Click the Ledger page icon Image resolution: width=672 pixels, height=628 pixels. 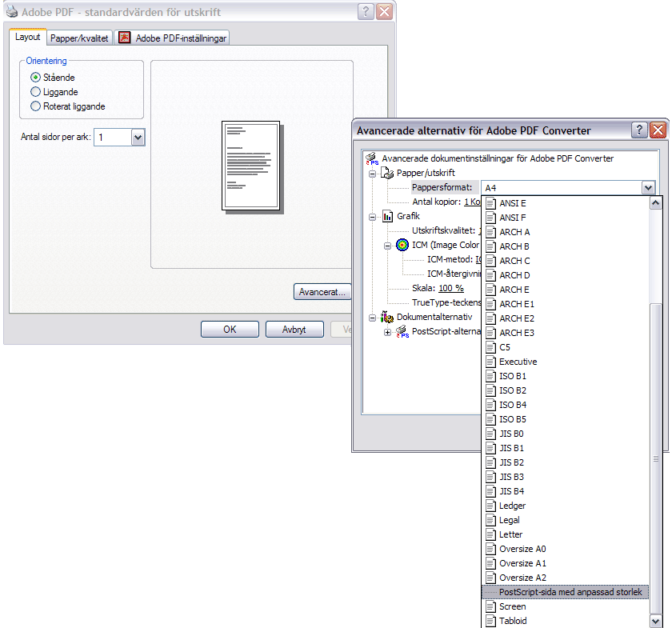[491, 506]
